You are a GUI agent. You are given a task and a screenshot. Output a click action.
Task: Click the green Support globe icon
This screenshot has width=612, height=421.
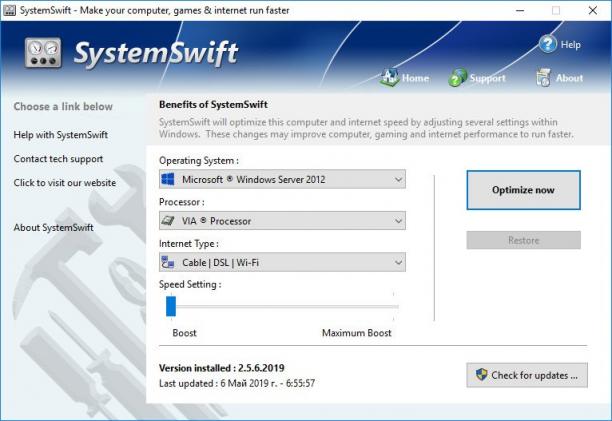[457, 78]
